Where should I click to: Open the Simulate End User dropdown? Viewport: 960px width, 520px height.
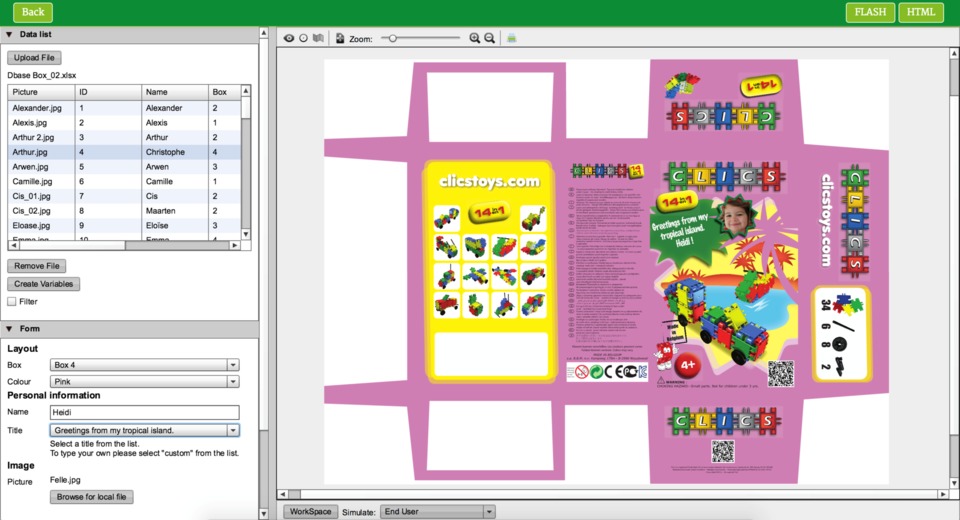pyautogui.click(x=437, y=511)
